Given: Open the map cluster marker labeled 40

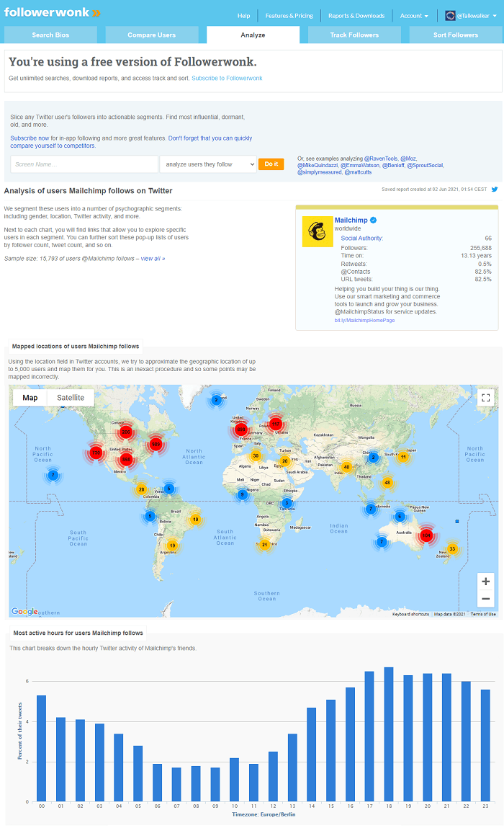Looking at the screenshot, I should (x=346, y=467).
